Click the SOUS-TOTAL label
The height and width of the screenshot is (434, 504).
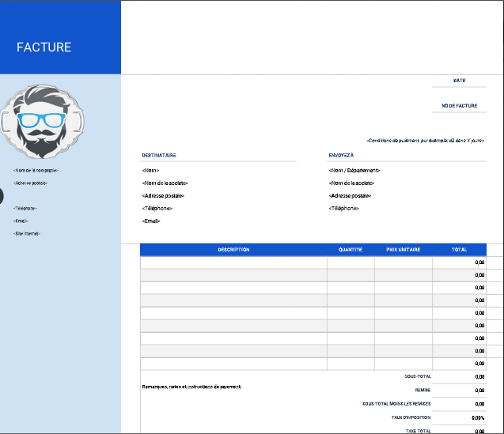coord(418,376)
